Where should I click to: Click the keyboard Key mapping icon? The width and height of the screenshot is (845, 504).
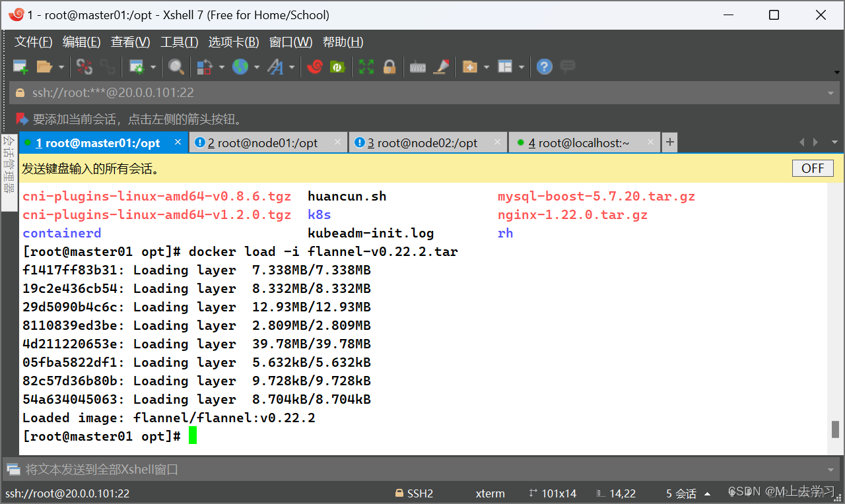418,67
